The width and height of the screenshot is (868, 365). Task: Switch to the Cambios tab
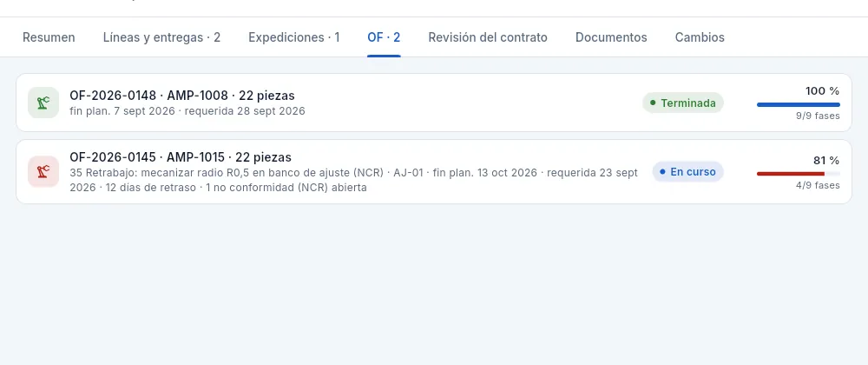[x=700, y=37]
